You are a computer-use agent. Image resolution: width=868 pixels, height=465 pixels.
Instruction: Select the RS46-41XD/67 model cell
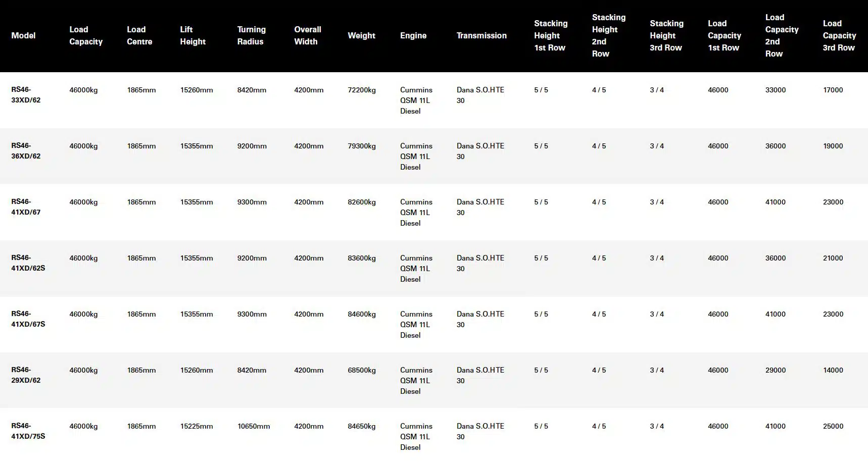tap(26, 207)
